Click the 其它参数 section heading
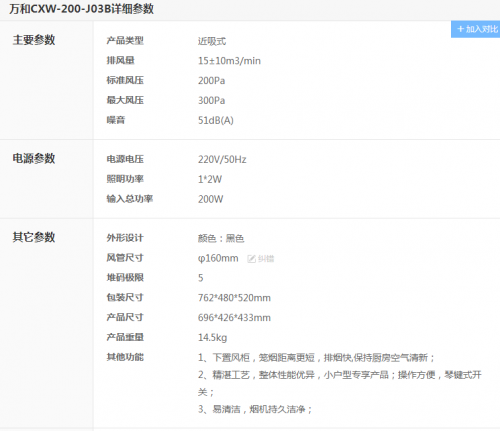Image resolution: width=500 pixels, height=431 pixels. (x=34, y=237)
